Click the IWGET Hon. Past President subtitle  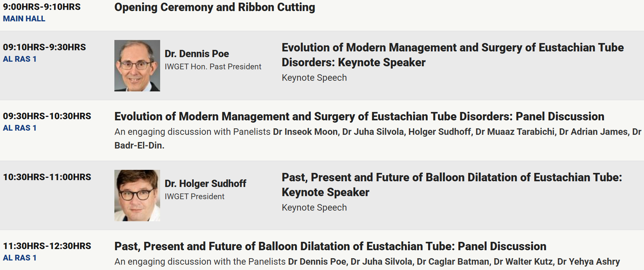pyautogui.click(x=213, y=67)
